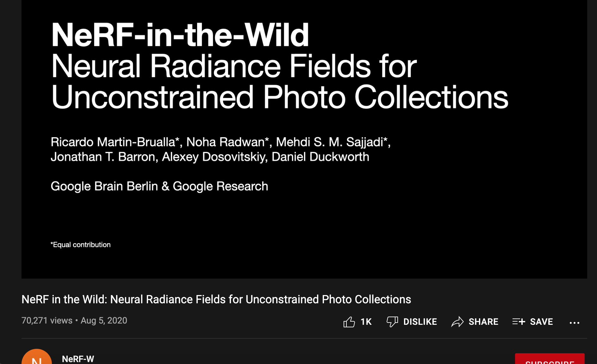Click the video title below the player
This screenshot has height=364, width=597.
pyautogui.click(x=216, y=299)
